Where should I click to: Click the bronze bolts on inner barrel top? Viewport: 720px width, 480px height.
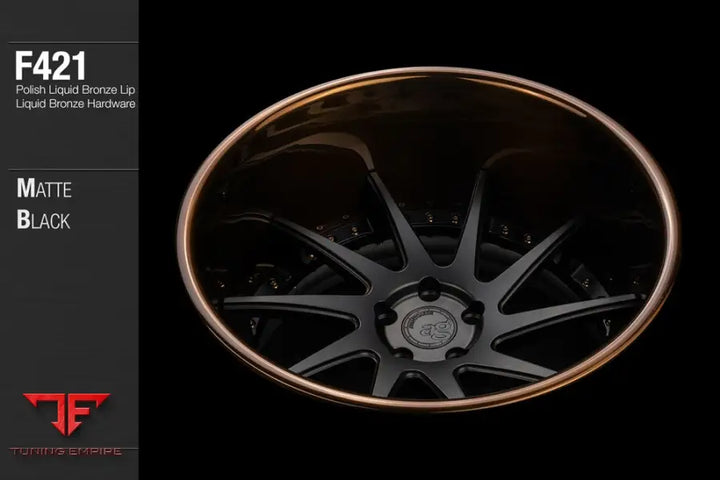[441, 217]
